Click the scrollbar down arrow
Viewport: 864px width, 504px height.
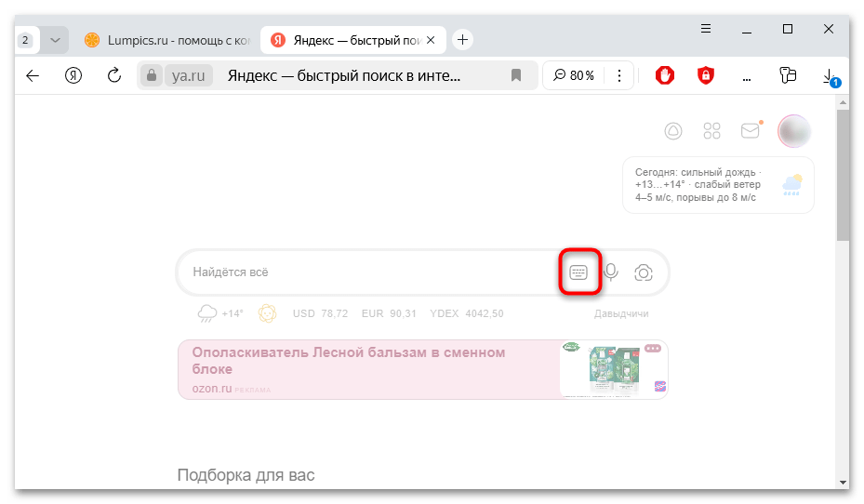point(843,483)
